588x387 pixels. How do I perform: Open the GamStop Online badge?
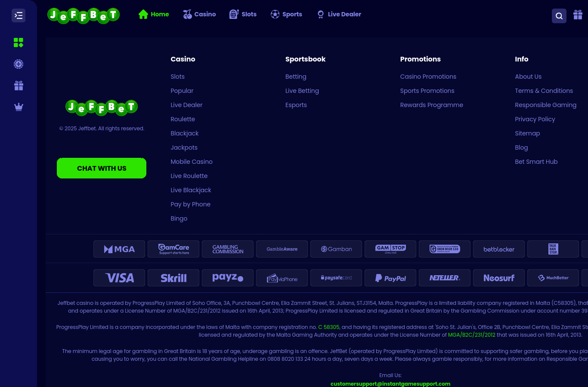390,249
